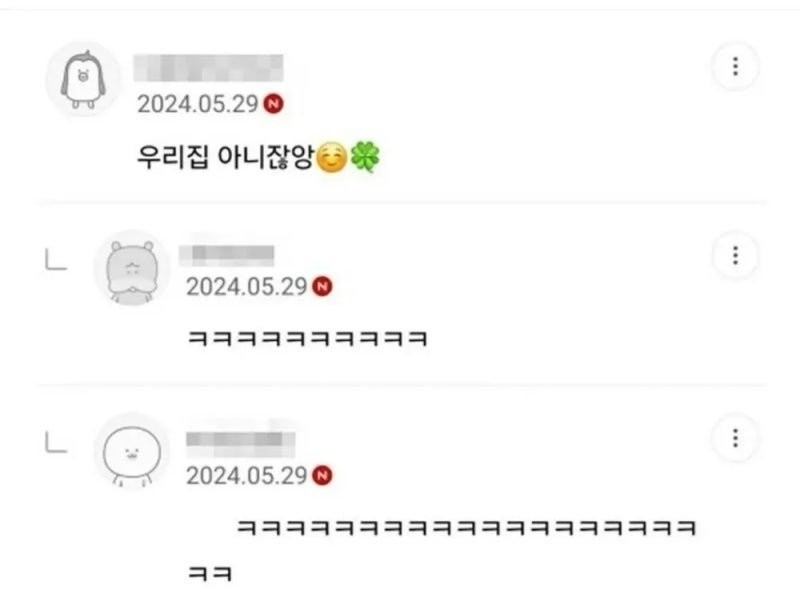Open the penguin avatar of the top comment
This screenshot has height=600, width=800.
coord(83,80)
